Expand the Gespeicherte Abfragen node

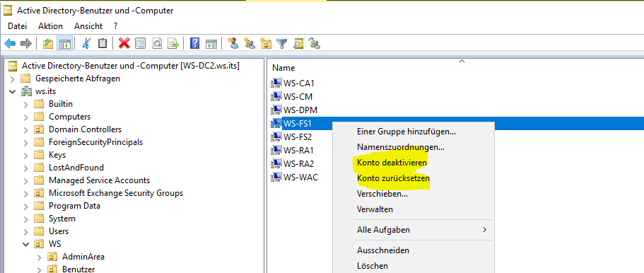tap(12, 79)
